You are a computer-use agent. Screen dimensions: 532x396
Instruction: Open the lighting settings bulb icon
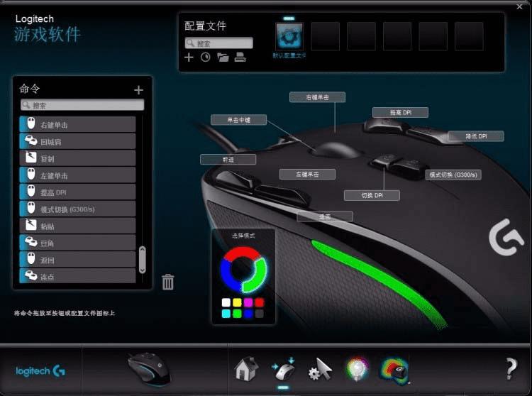[357, 369]
